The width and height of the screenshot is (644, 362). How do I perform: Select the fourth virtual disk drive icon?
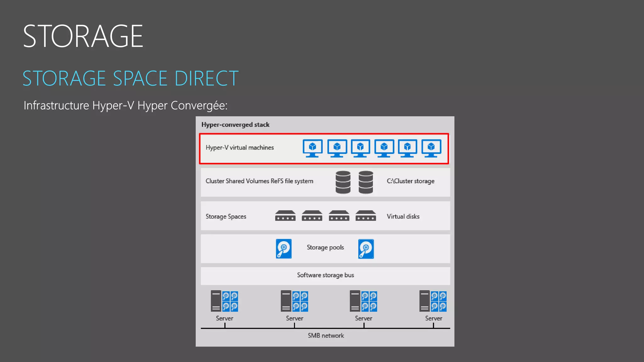[x=366, y=216]
